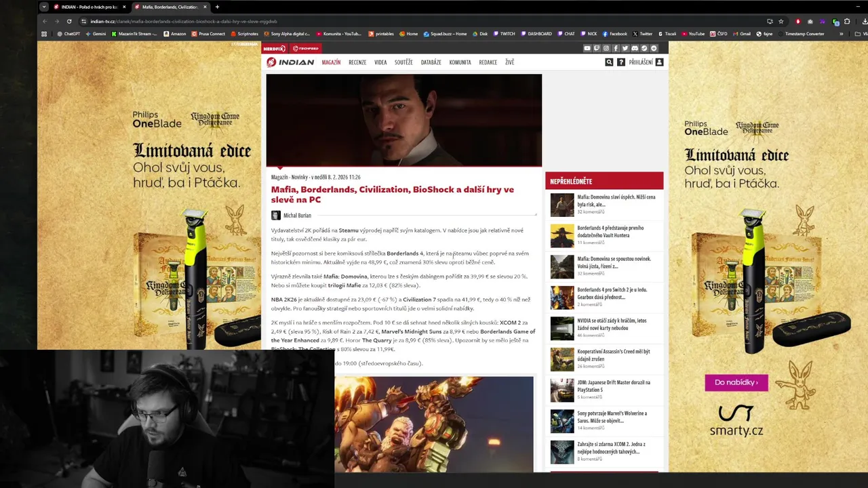
Task: Open the Soutěže menu item
Action: point(403,62)
